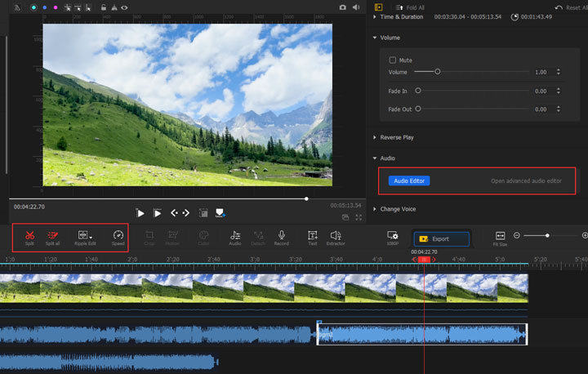The width and height of the screenshot is (588, 374).
Task: Click the snapshot camera icon above preview
Action: pyautogui.click(x=343, y=7)
